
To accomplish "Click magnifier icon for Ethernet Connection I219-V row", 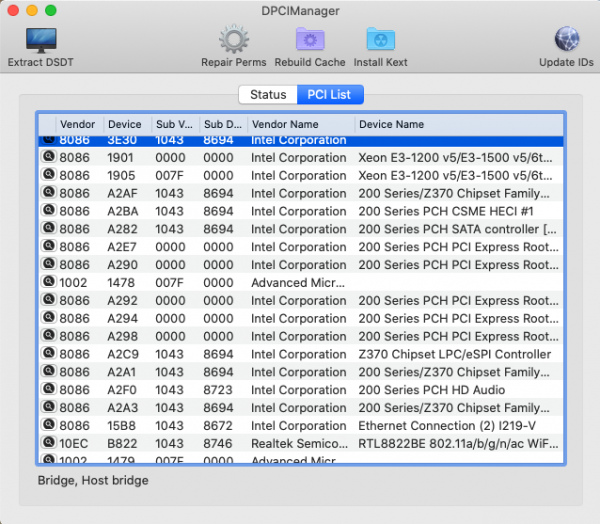I will (x=48, y=425).
